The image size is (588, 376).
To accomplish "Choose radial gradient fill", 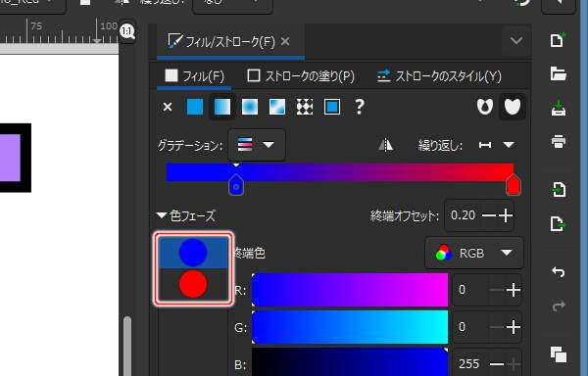I will pos(250,107).
